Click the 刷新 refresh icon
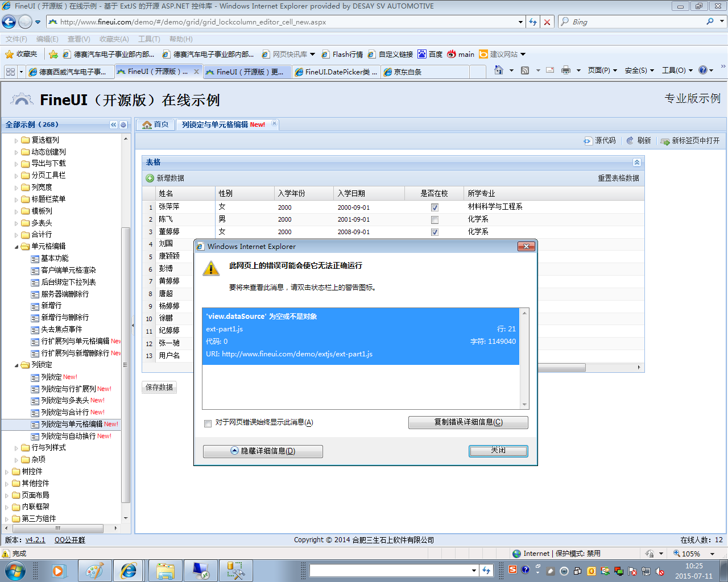The image size is (728, 582). [x=630, y=140]
